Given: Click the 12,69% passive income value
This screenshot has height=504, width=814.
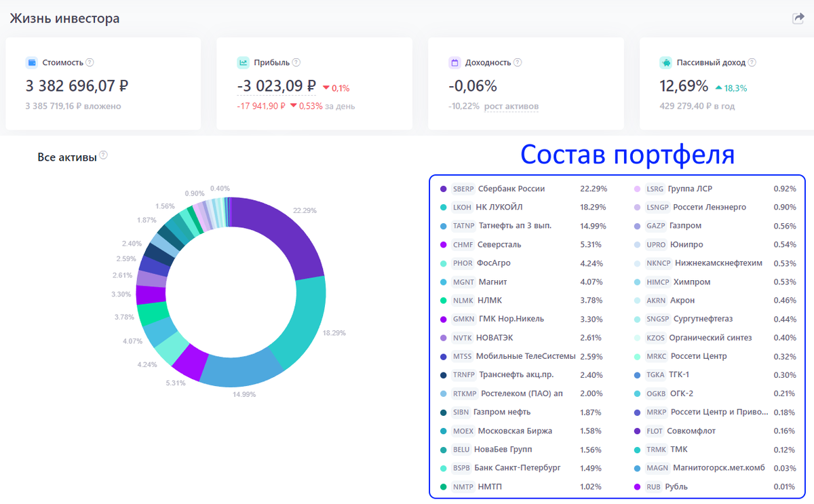Looking at the screenshot, I should tap(684, 86).
